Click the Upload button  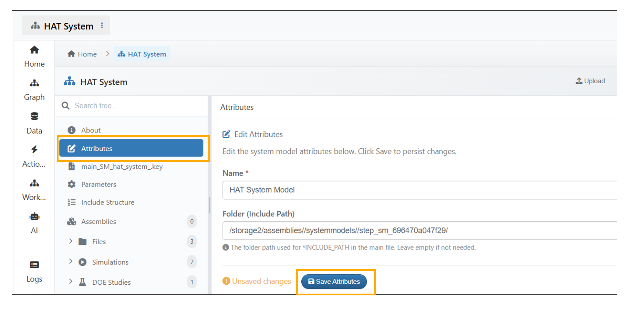pos(590,81)
